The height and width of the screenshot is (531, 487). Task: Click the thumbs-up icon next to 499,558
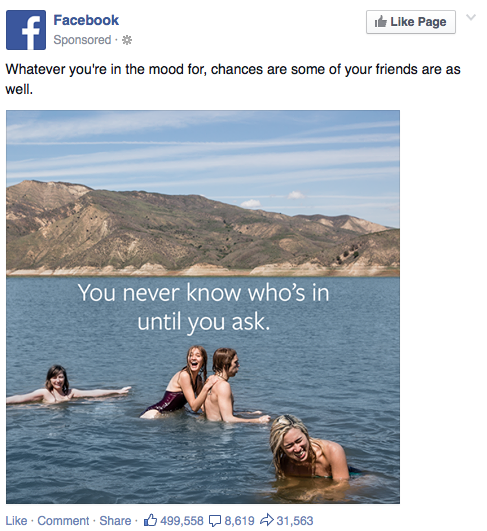150,520
